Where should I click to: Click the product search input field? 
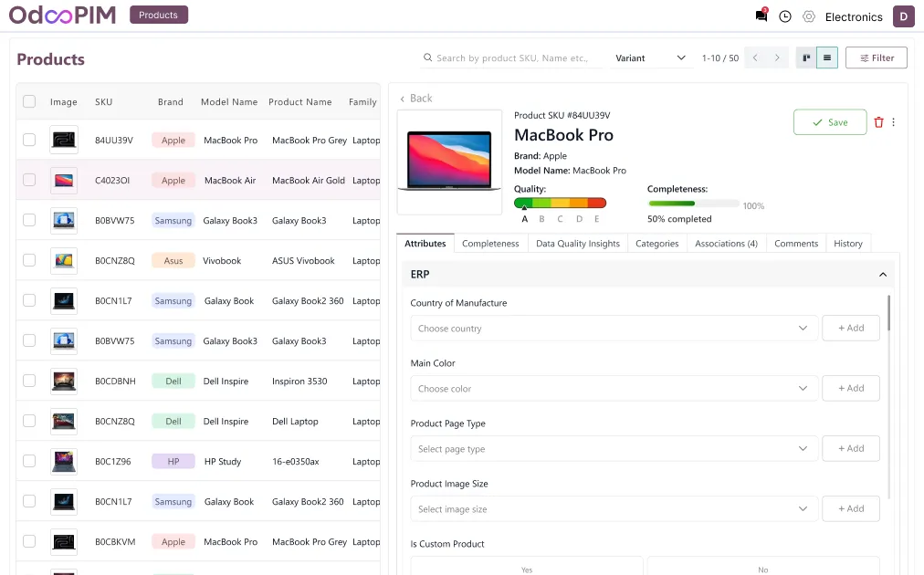coord(511,57)
